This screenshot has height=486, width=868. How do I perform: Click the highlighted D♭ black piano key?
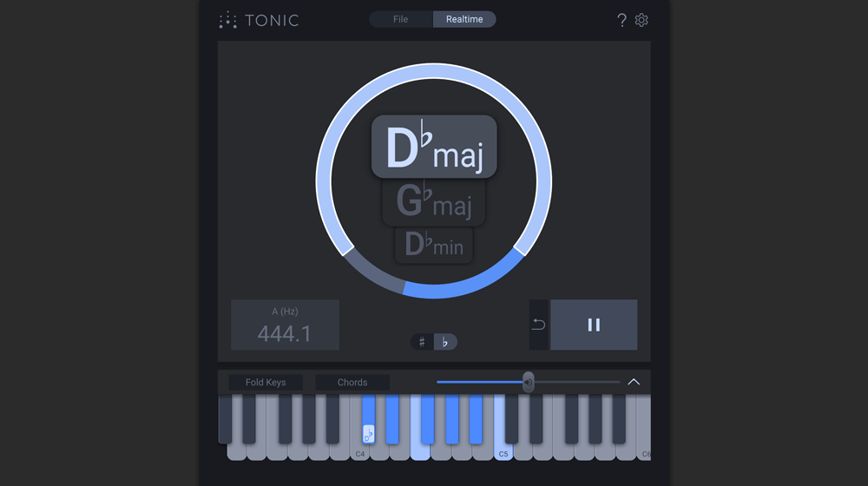[x=369, y=418]
